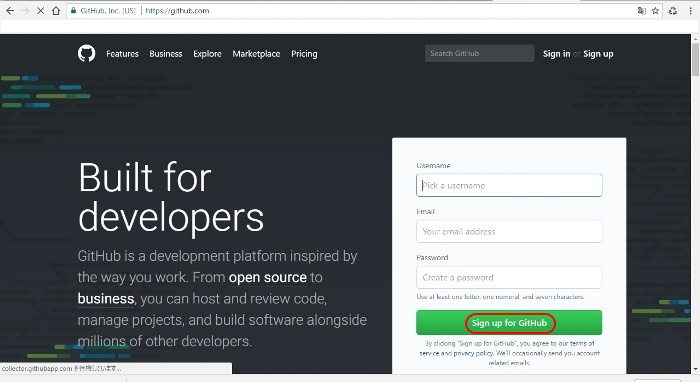Click the GitHub Octocat logo

pyautogui.click(x=87, y=54)
